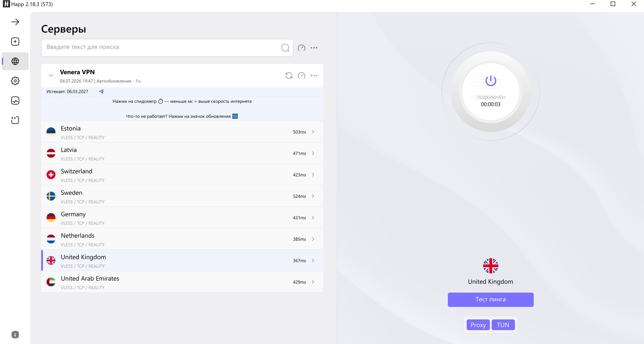Click the Latvia flag icon
Image resolution: width=644 pixels, height=344 pixels.
(51, 153)
